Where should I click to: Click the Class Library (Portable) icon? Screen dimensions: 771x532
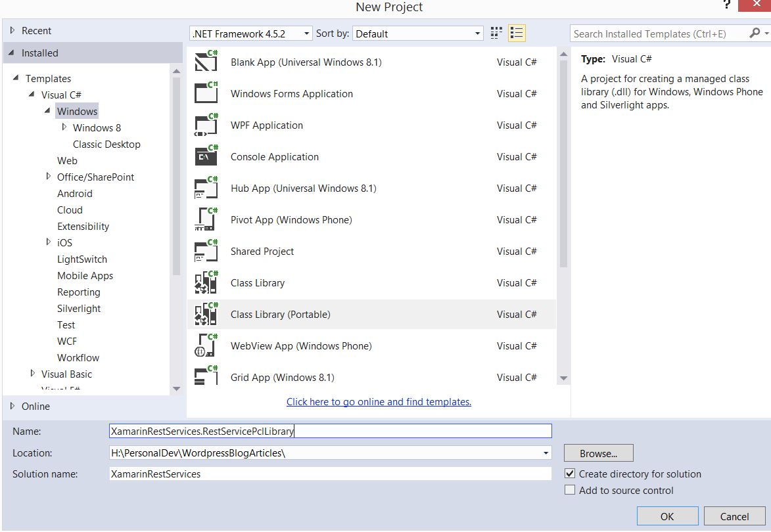[206, 315]
